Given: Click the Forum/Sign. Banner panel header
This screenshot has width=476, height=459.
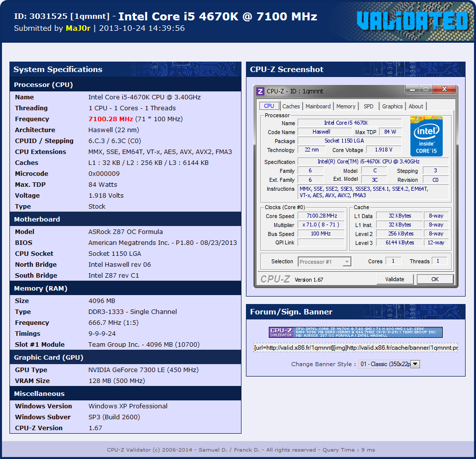Looking at the screenshot, I should coord(355,312).
